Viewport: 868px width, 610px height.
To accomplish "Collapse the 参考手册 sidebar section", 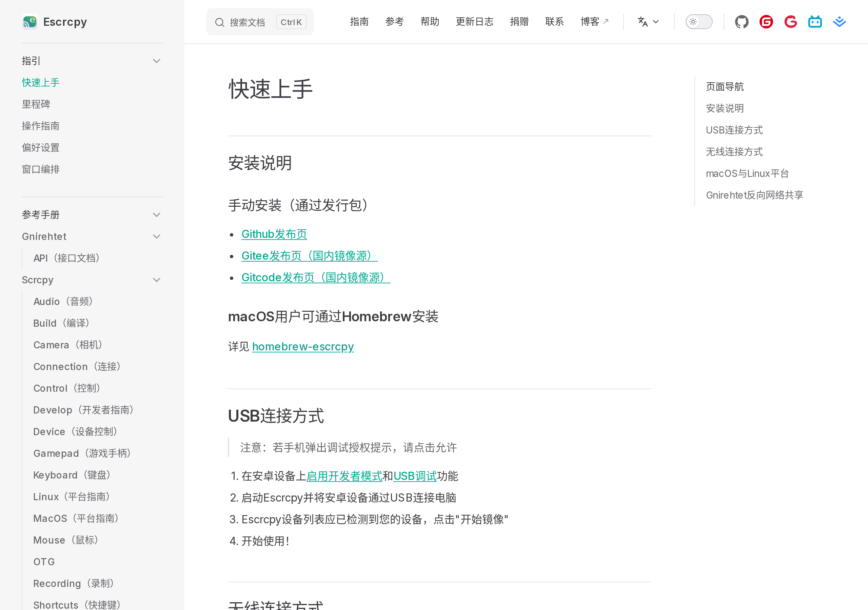I will tap(157, 215).
